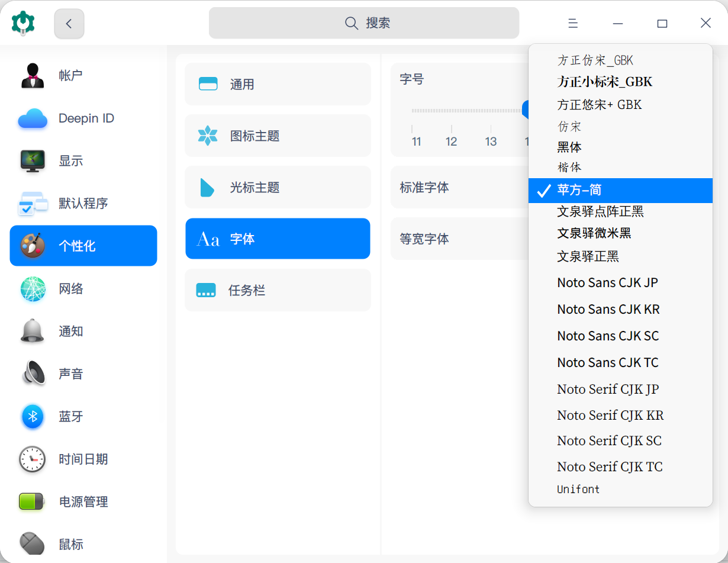
Task: Click the Power Management battery icon
Action: click(33, 502)
